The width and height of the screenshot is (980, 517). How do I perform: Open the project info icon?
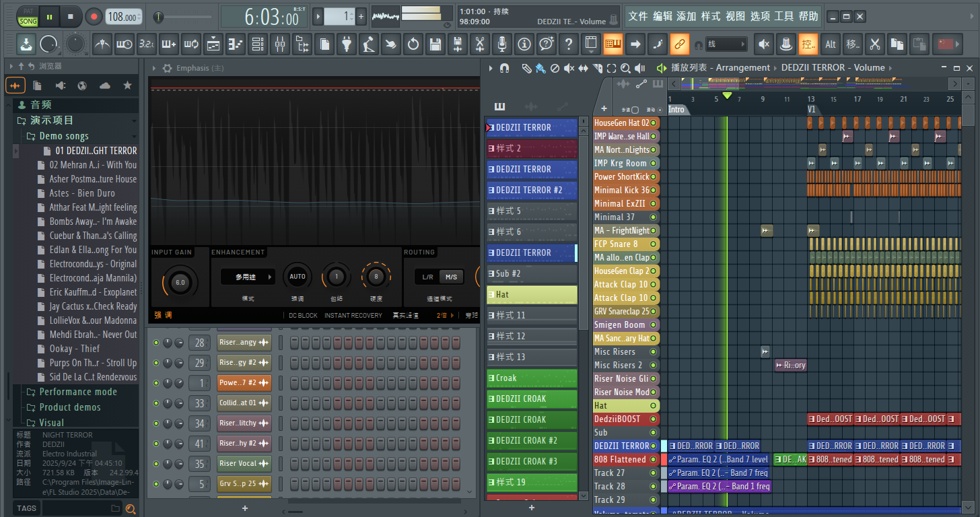pyautogui.click(x=524, y=44)
